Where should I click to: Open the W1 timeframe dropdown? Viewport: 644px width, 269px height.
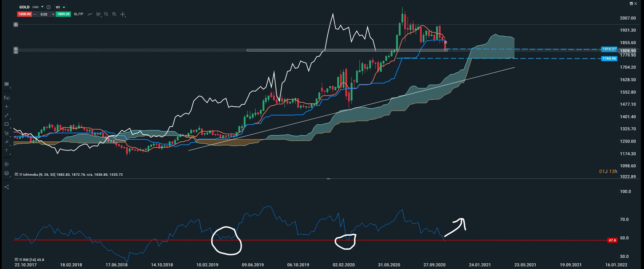point(61,7)
